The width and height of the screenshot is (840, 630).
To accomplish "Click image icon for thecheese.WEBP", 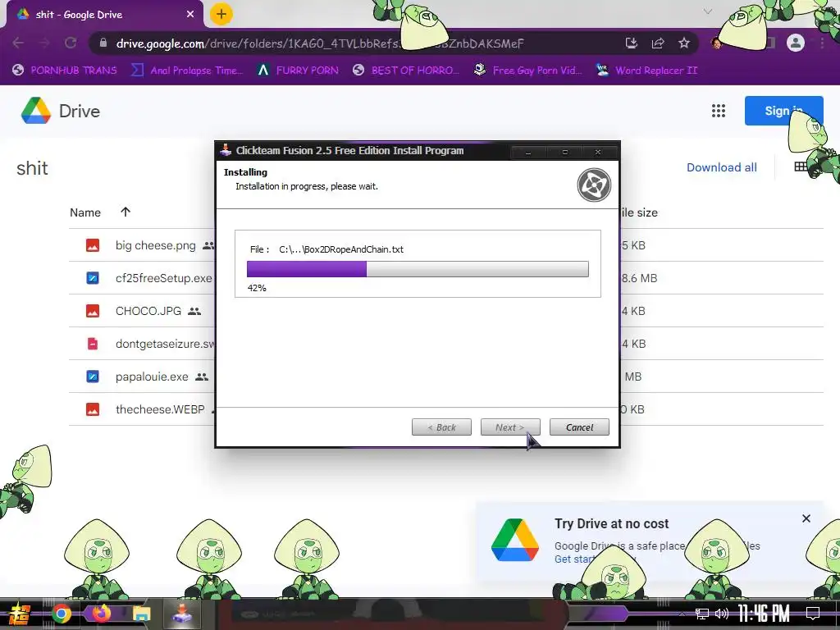I will [93, 409].
